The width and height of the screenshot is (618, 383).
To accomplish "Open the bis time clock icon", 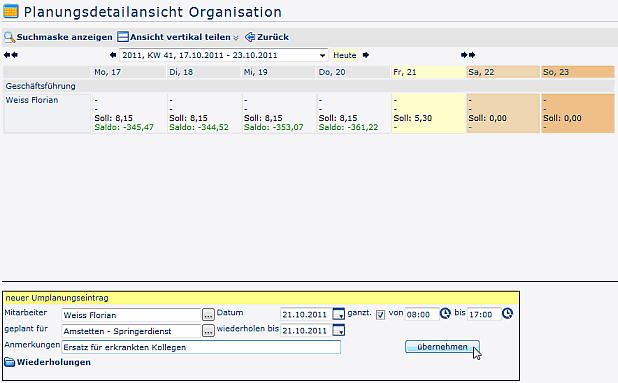I will 507,314.
